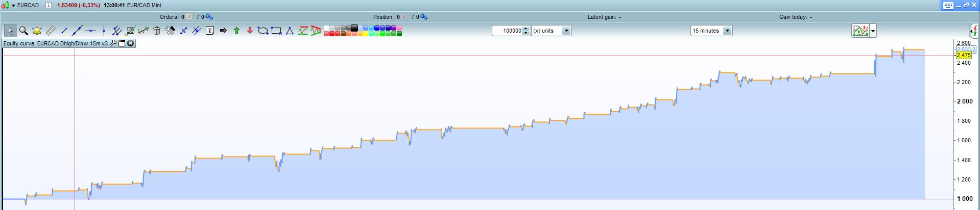Click the yellow 2 475 price label
Image resolution: width=980 pixels, height=210 pixels.
964,55
